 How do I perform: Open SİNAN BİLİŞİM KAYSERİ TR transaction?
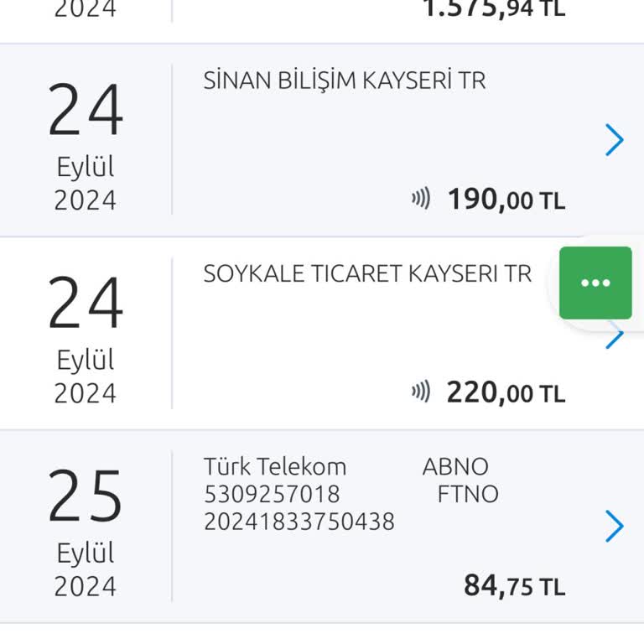coord(322,140)
